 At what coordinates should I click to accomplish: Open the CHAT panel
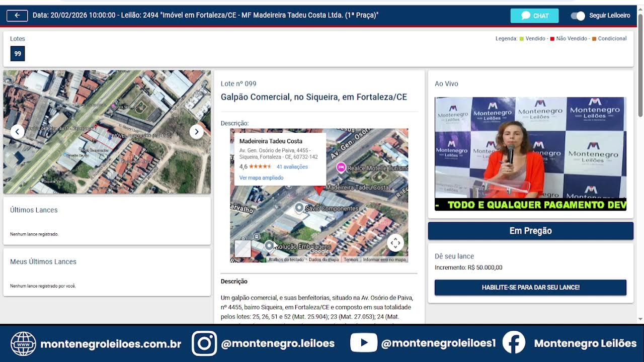pyautogui.click(x=534, y=16)
